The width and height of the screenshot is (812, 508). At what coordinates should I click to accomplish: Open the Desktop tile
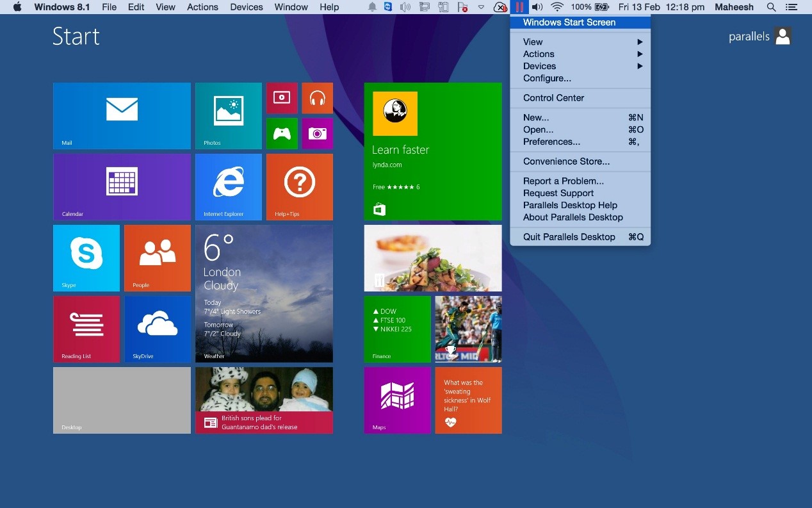[x=122, y=400]
